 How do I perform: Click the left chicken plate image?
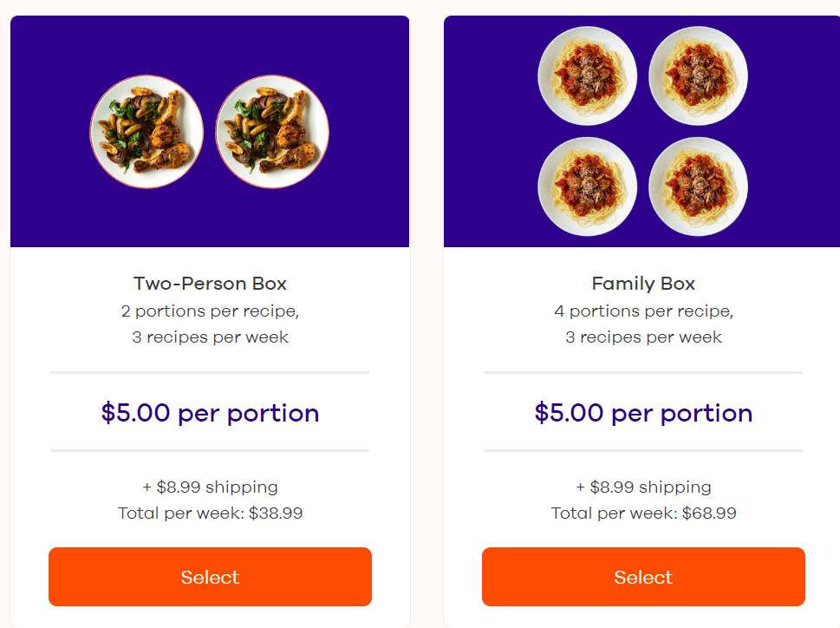point(147,131)
